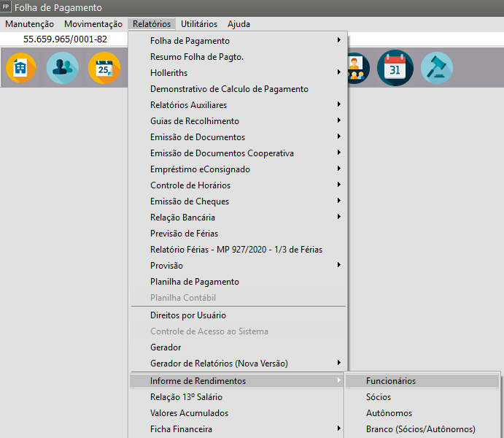Open the blue employees people icon
This screenshot has height=438, width=504.
62,69
